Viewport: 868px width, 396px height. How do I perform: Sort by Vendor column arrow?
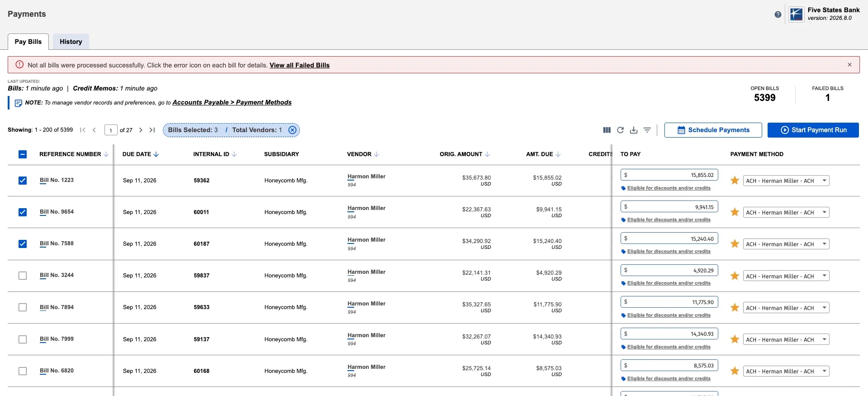376,154
